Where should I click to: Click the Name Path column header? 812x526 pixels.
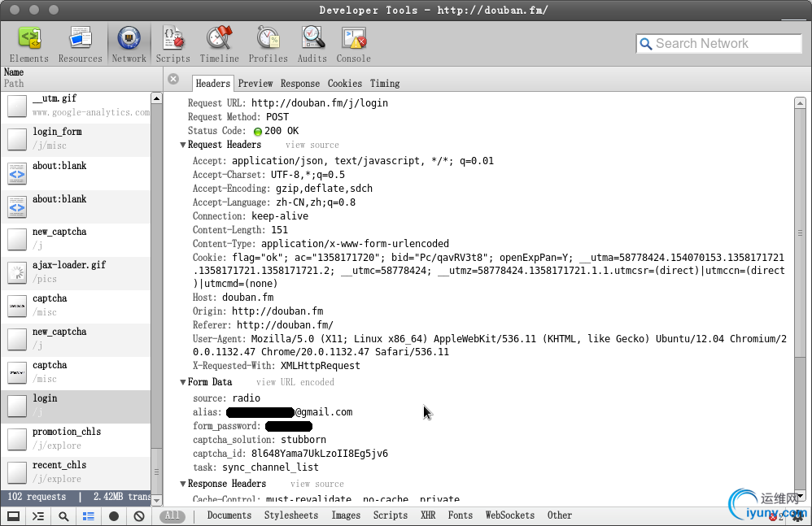81,78
